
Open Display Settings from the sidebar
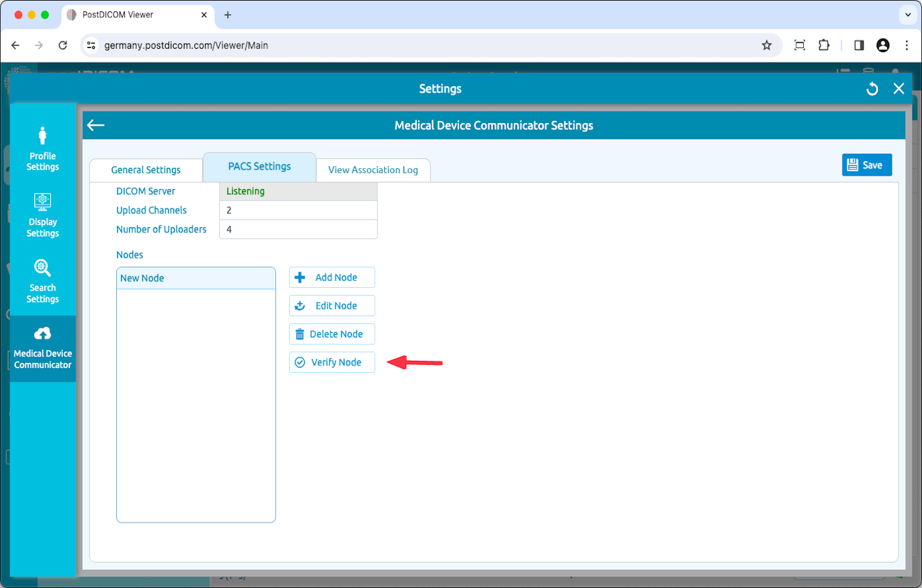(x=42, y=214)
